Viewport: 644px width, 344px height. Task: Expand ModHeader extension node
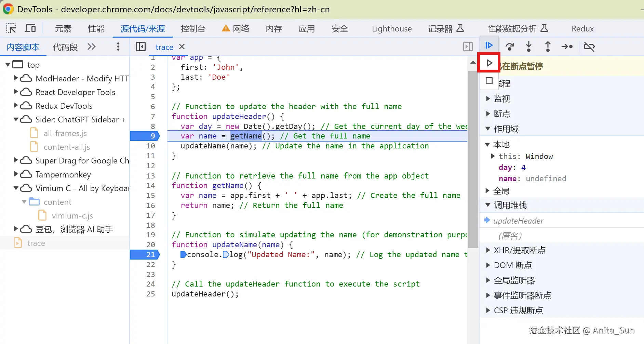[16, 78]
